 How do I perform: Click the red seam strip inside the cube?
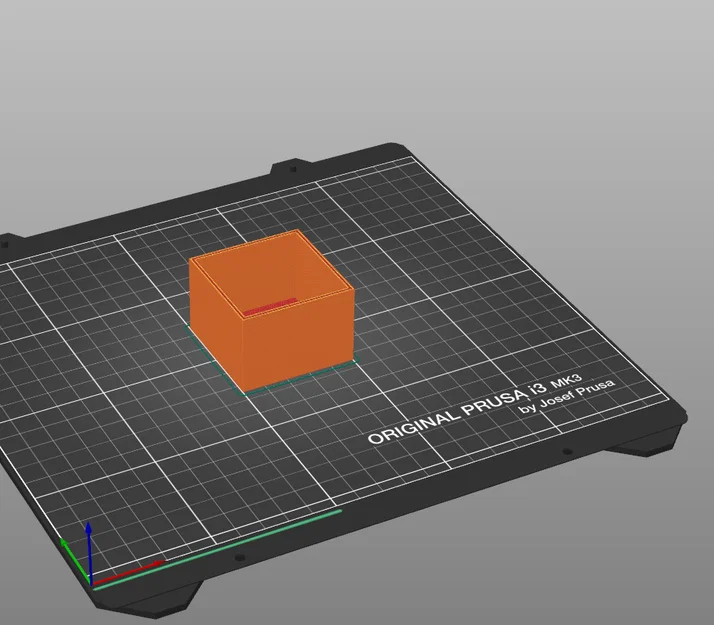(x=270, y=306)
